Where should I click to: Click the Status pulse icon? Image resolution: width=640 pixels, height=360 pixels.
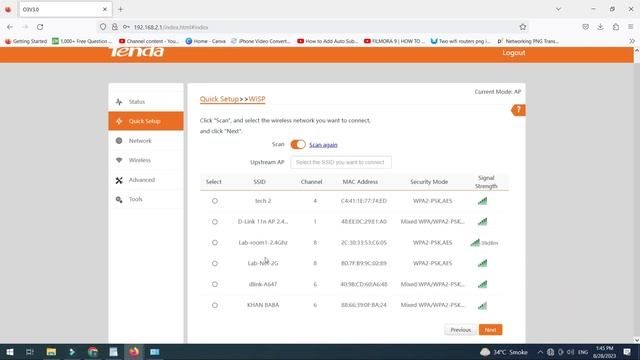pos(119,102)
